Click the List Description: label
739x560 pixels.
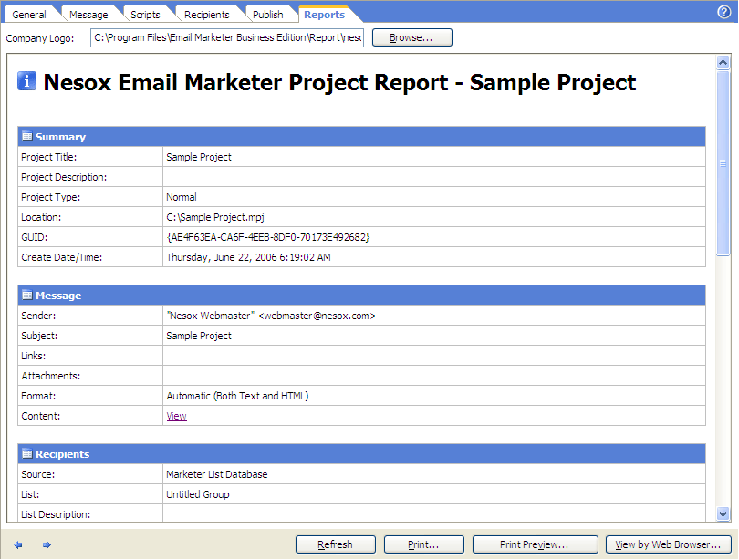pyautogui.click(x=56, y=514)
